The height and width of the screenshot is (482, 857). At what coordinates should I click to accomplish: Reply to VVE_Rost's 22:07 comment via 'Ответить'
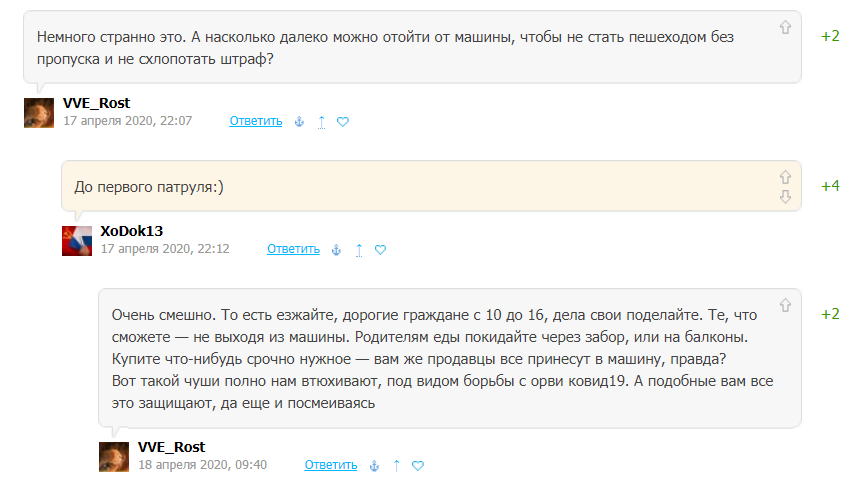point(256,121)
